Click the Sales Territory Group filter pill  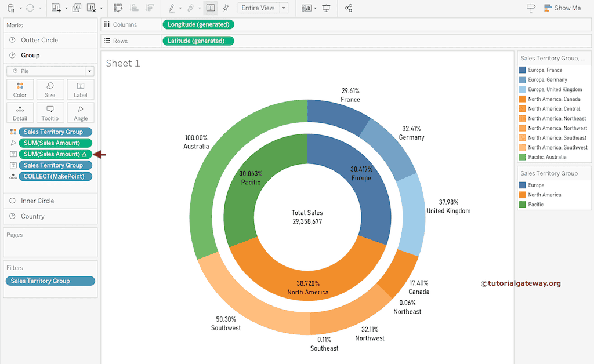50,281
